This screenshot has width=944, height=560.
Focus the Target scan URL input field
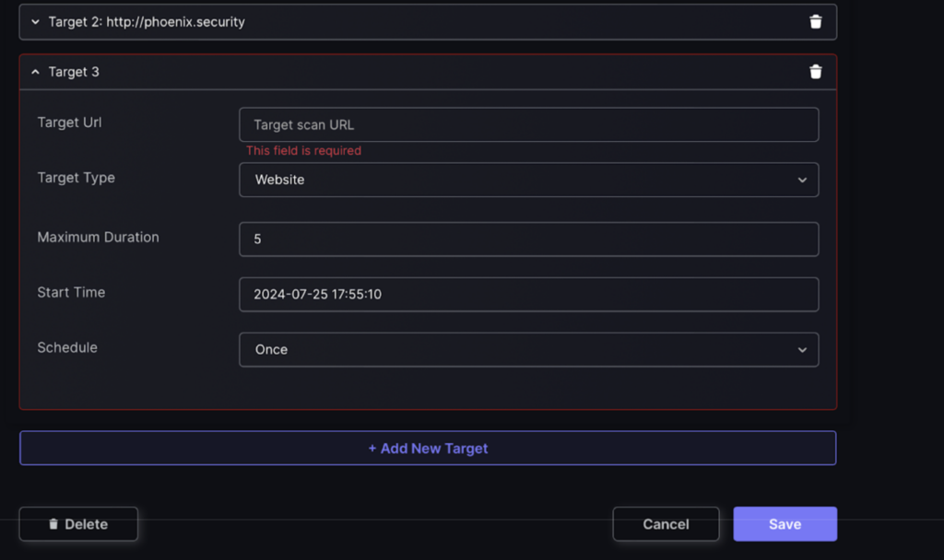point(528,124)
